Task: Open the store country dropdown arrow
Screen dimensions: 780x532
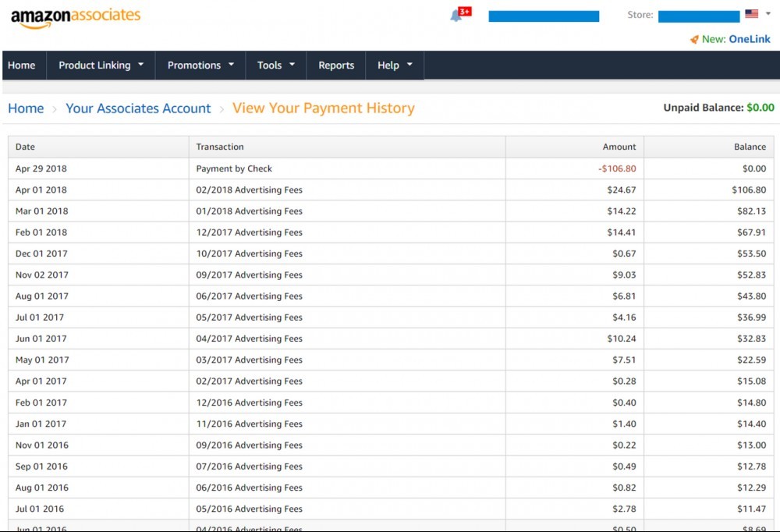Action: pyautogui.click(x=768, y=14)
